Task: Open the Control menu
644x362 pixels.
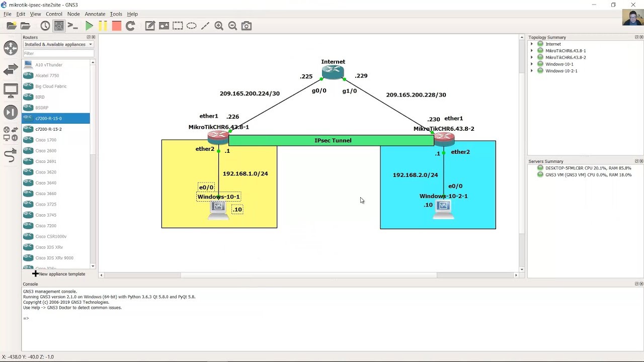Action: (54, 14)
